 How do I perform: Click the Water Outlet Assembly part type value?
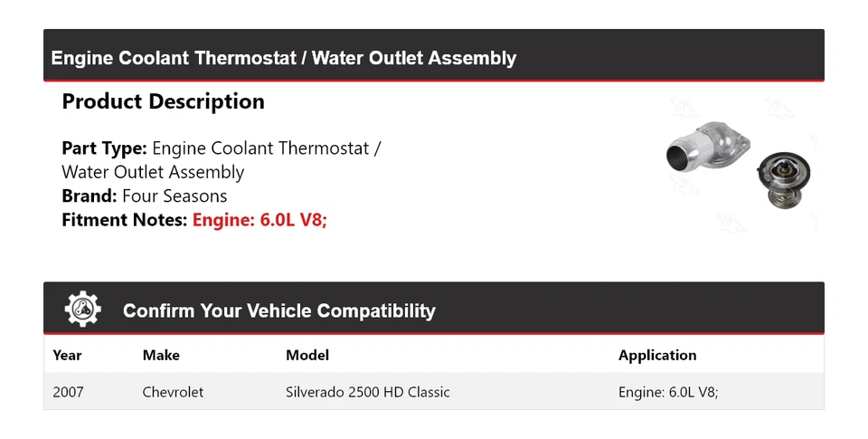(x=153, y=172)
